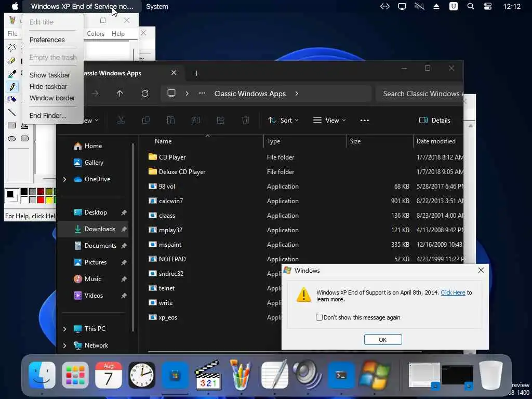The height and width of the screenshot is (399, 532).
Task: Select the Free-Form Select tool in Paint
Action: point(12,47)
